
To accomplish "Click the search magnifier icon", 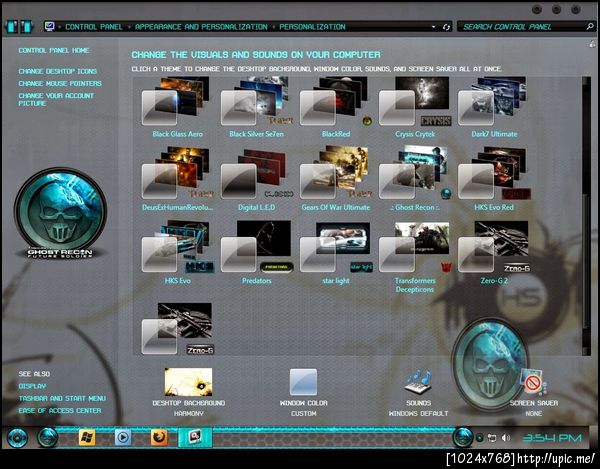I will coord(590,26).
